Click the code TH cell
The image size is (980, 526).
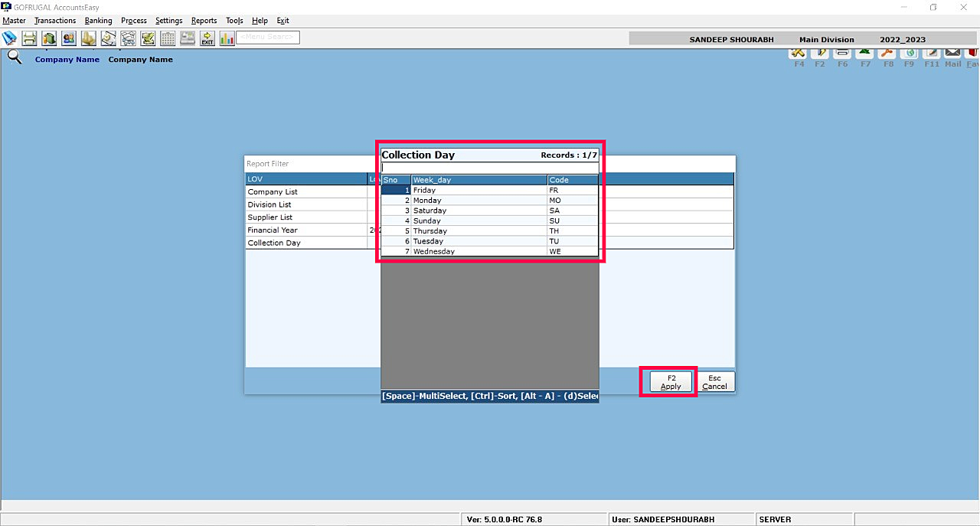(573, 231)
